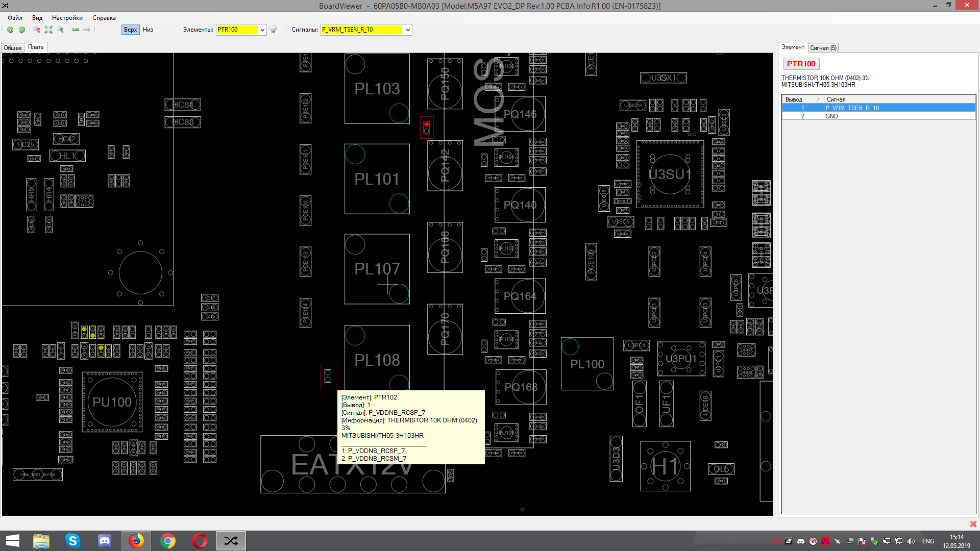
Task: Click the rotate clockwise toolbar icon
Action: click(x=22, y=30)
